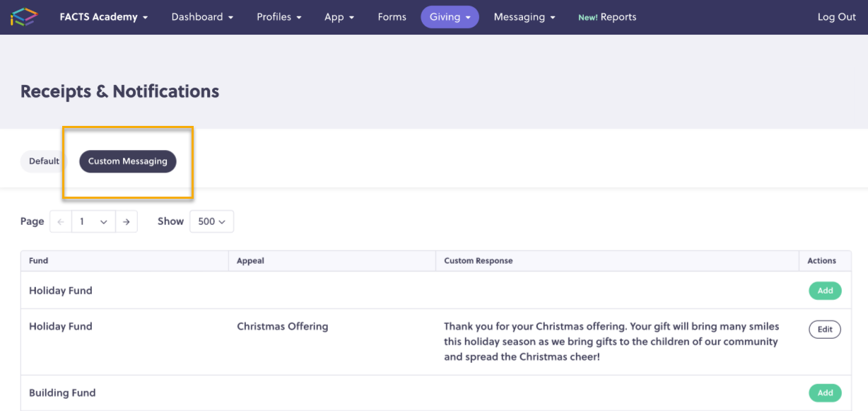Click the Page label
This screenshot has width=868, height=411.
33,221
